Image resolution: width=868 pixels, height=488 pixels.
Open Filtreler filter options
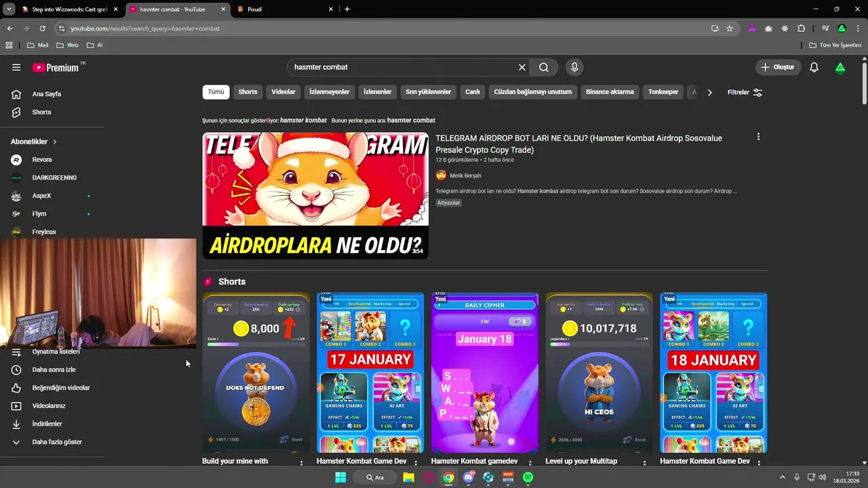point(745,92)
